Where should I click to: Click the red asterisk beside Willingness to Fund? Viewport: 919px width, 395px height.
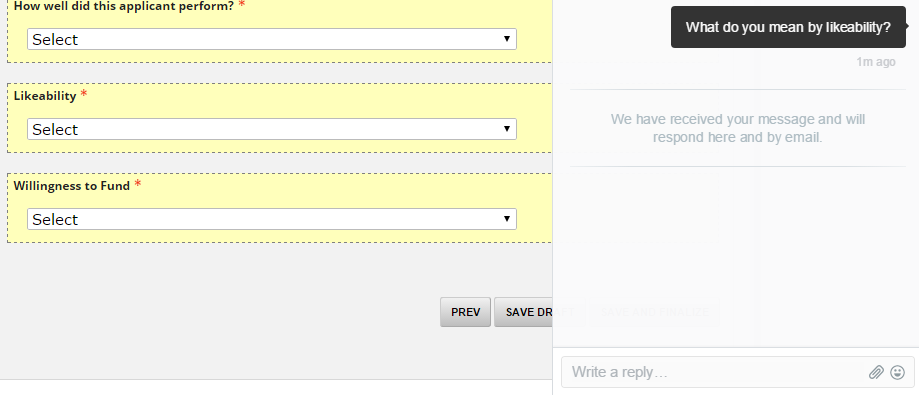coord(138,183)
